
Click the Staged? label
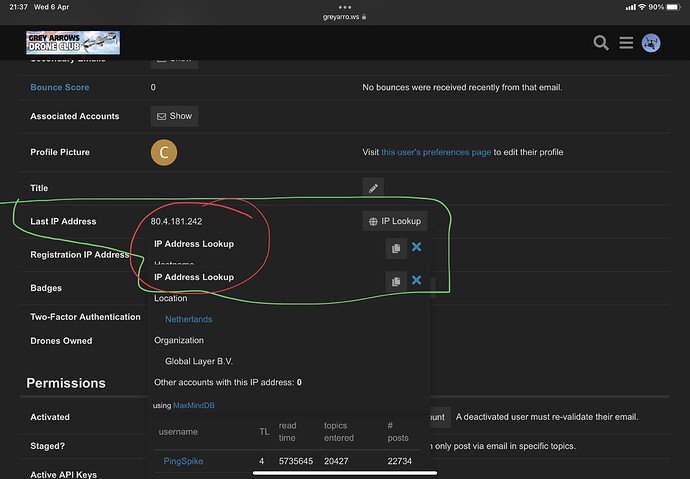coord(48,446)
